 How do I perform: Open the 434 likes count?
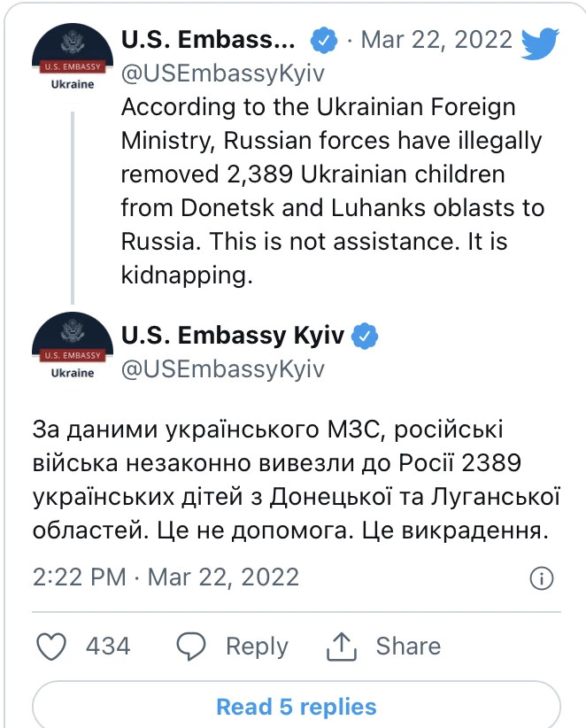click(108, 646)
